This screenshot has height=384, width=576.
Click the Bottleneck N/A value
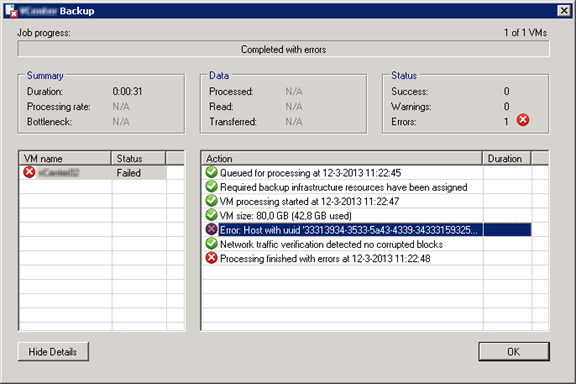click(121, 122)
